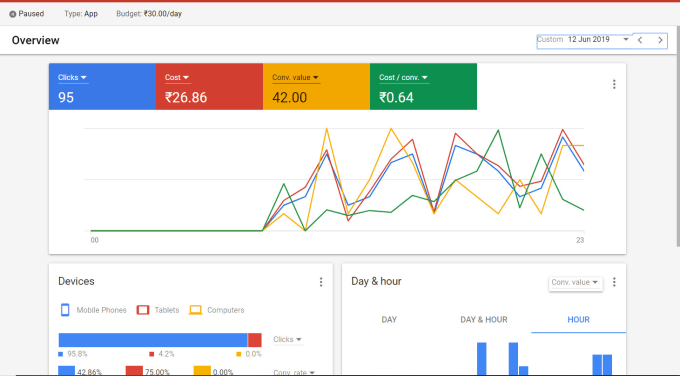Click the Tablets device icon
Image resolution: width=680 pixels, height=376 pixels.
143,310
